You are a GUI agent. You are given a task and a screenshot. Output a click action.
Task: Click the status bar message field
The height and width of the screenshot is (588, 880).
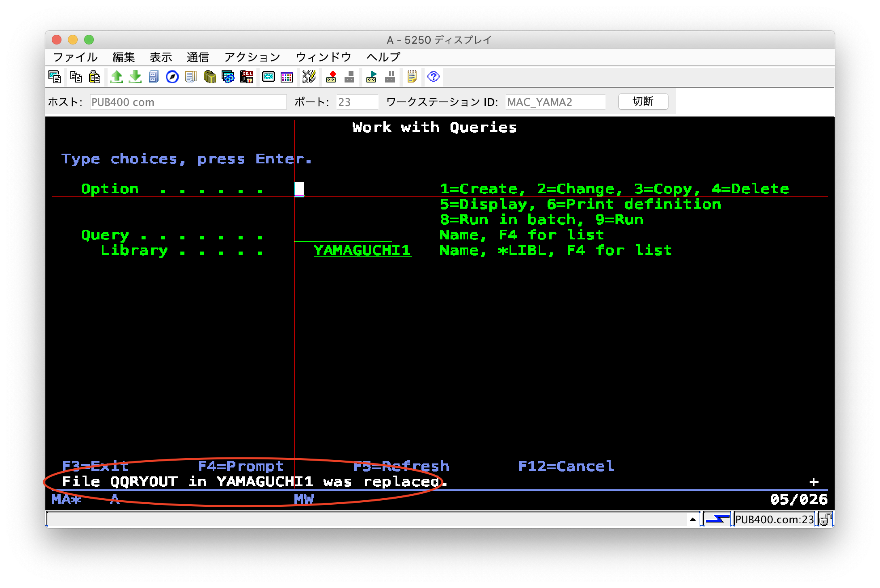click(x=367, y=519)
